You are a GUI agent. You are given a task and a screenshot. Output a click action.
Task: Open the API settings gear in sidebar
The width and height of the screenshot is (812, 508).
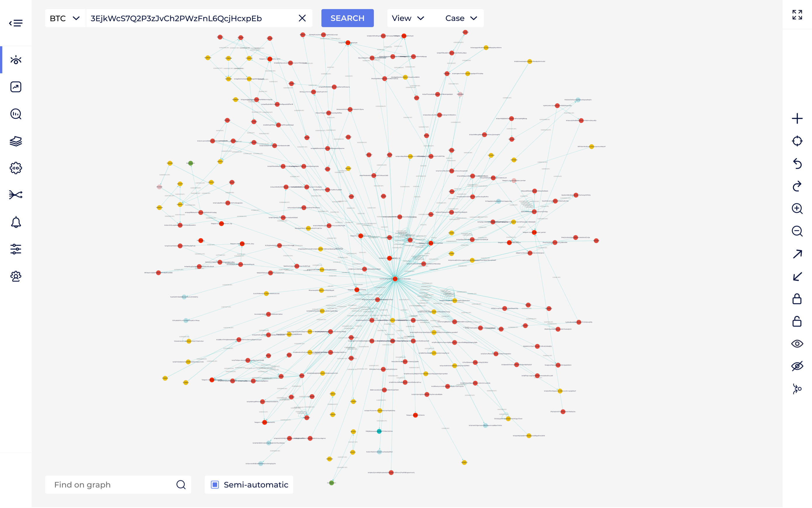pyautogui.click(x=16, y=168)
